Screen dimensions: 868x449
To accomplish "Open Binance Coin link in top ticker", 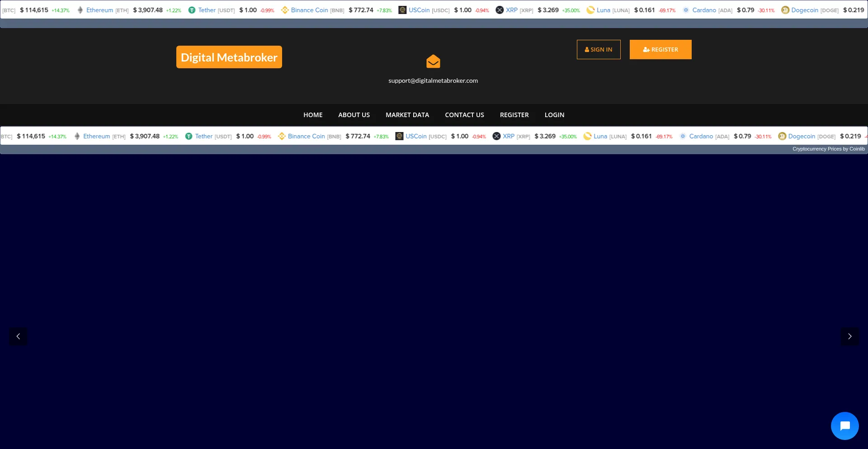I will pos(309,10).
